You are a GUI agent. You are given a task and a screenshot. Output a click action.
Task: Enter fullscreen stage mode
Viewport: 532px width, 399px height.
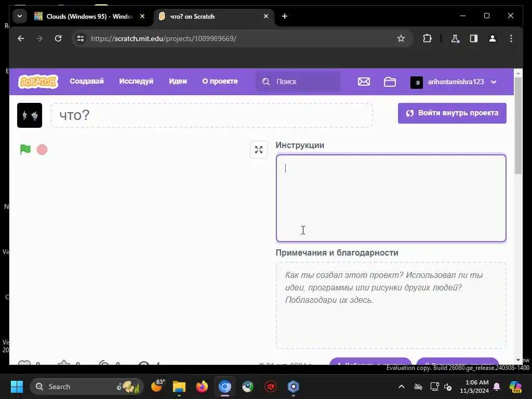pyautogui.click(x=259, y=150)
